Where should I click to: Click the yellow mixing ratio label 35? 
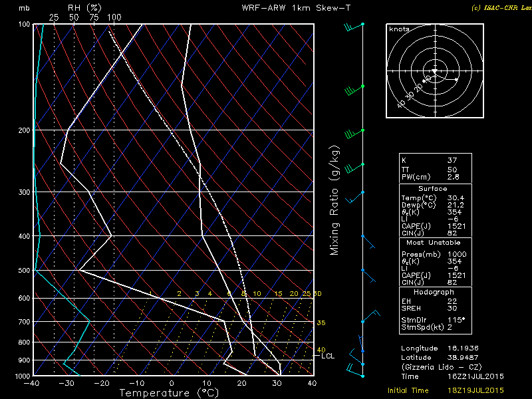click(x=321, y=323)
